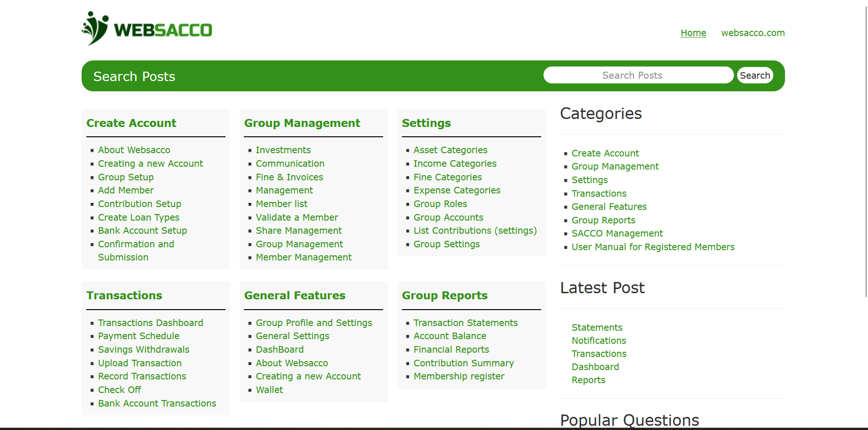This screenshot has width=868, height=430.
Task: Visit websacco.com
Action: pyautogui.click(x=752, y=33)
